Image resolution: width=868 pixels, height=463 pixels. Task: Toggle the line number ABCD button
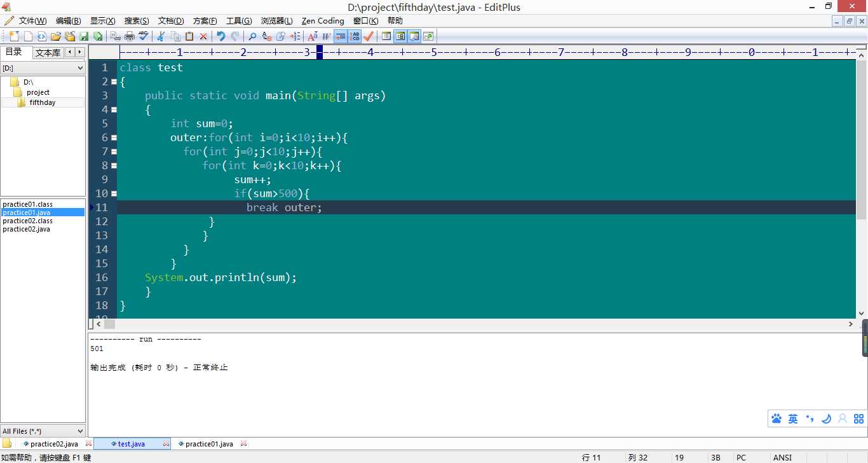tap(355, 36)
